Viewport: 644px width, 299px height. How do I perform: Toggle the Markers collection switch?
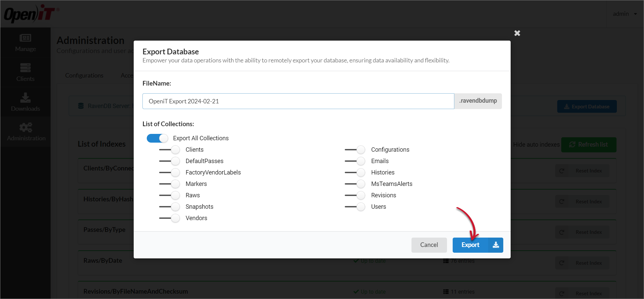coord(170,184)
